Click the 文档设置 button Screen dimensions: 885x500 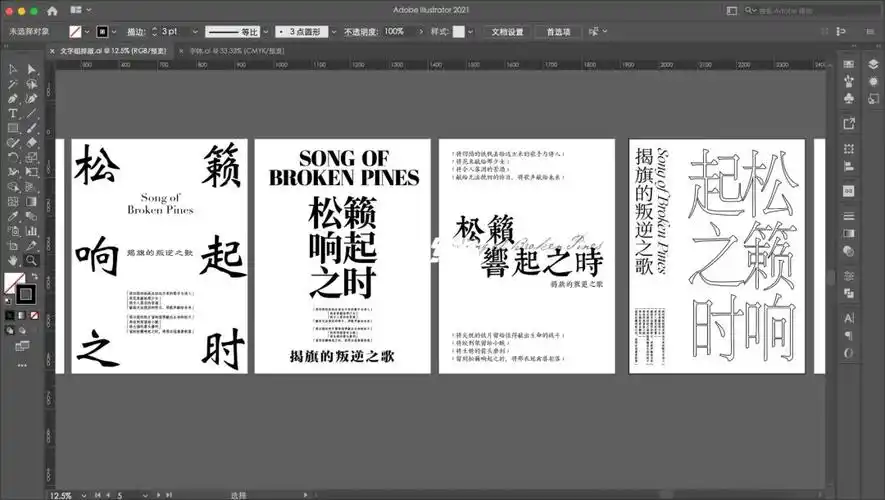pos(507,32)
